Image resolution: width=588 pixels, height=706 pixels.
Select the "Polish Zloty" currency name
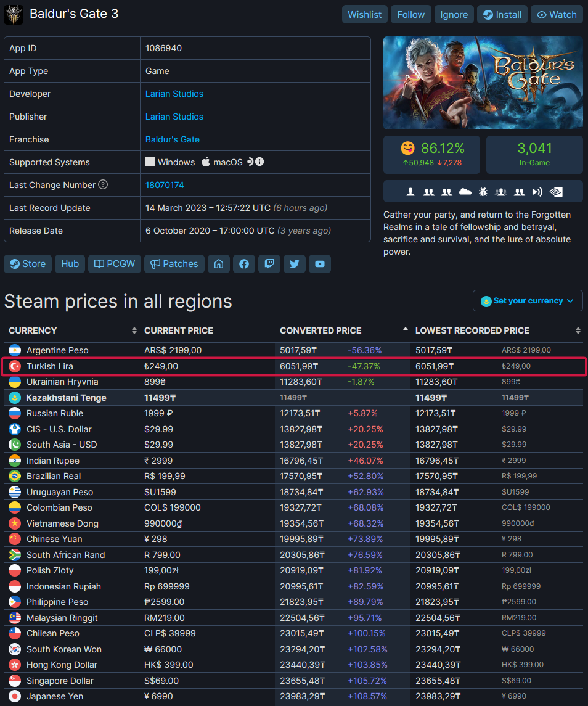50,570
